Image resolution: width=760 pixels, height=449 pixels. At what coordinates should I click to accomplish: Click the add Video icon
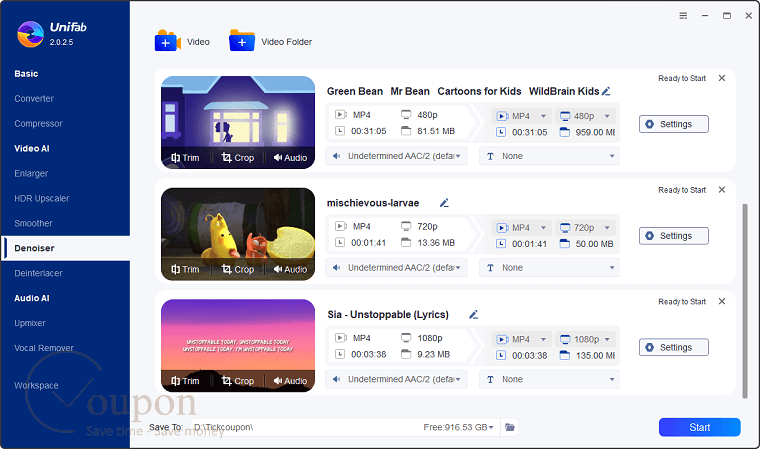(167, 41)
